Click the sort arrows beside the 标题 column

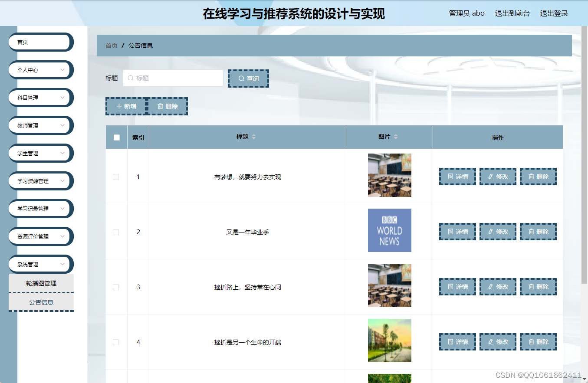tap(253, 137)
